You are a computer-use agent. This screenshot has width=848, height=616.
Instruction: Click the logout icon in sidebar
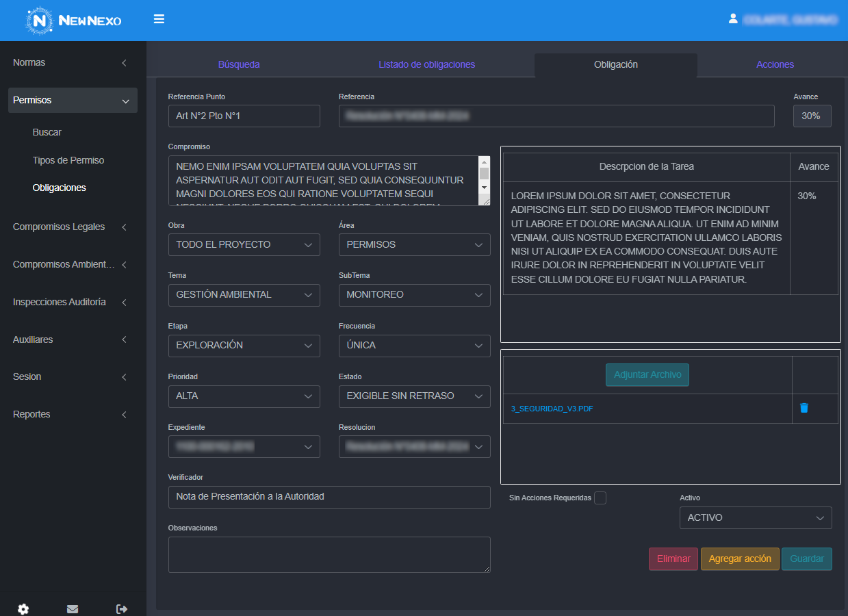(122, 608)
